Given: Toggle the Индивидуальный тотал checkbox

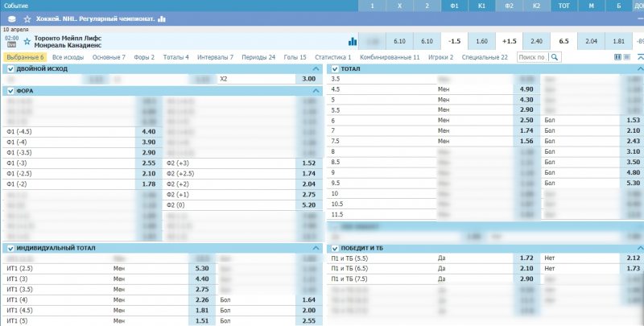Looking at the screenshot, I should 10,248.
